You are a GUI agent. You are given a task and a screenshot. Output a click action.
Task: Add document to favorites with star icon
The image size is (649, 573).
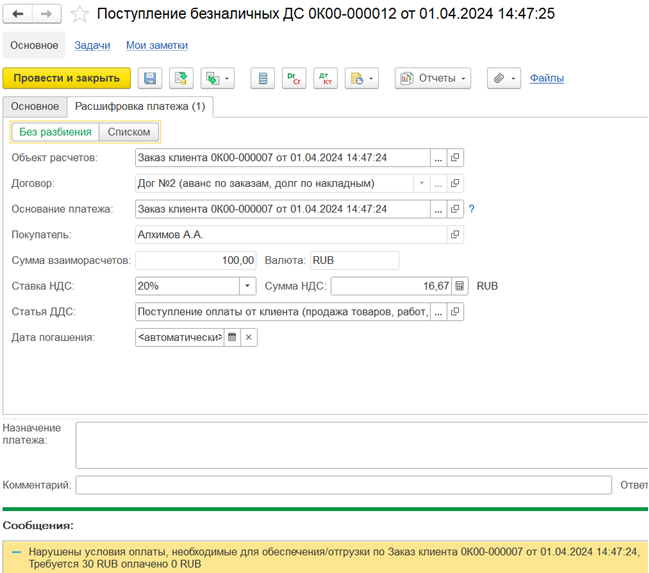79,14
